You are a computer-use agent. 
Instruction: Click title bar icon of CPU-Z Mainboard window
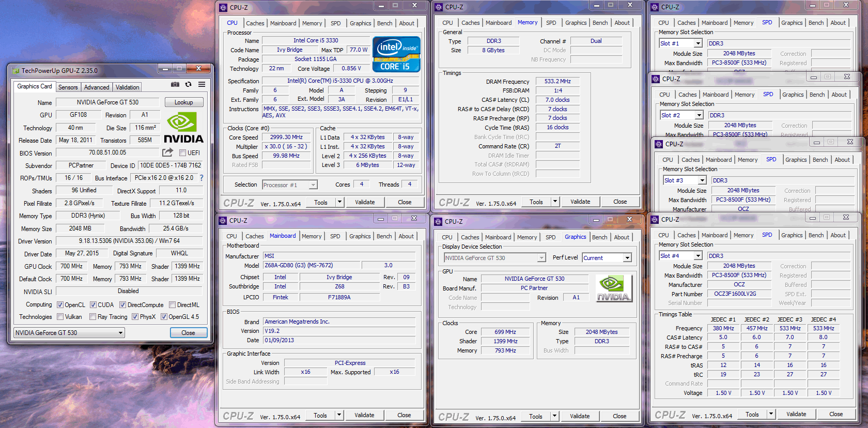click(223, 221)
